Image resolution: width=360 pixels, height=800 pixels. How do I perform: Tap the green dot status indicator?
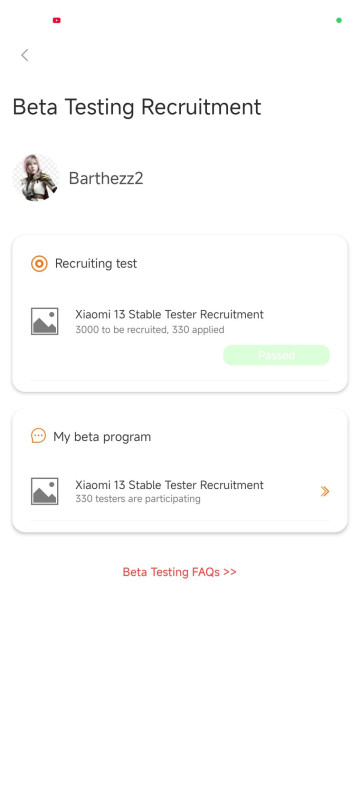click(339, 20)
